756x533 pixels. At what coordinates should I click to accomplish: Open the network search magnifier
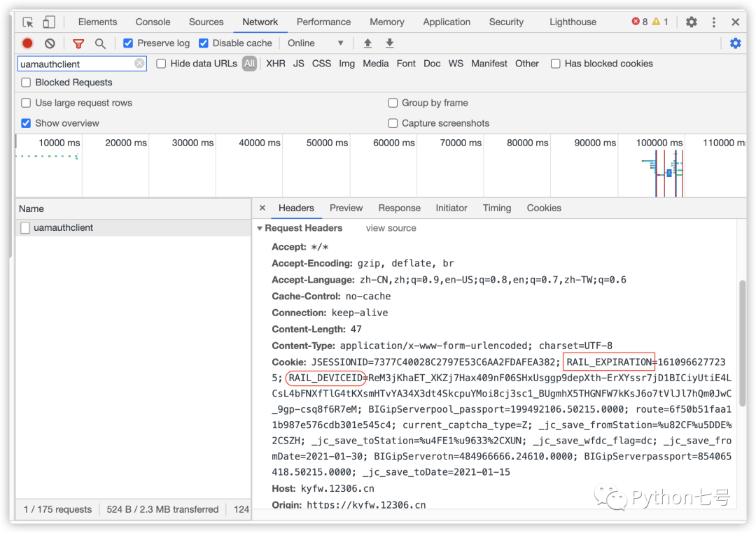click(x=100, y=44)
